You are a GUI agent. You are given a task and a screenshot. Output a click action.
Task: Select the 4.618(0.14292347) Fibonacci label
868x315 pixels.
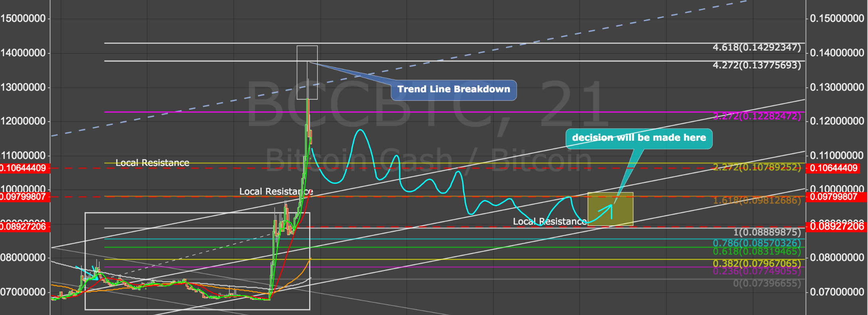[757, 47]
